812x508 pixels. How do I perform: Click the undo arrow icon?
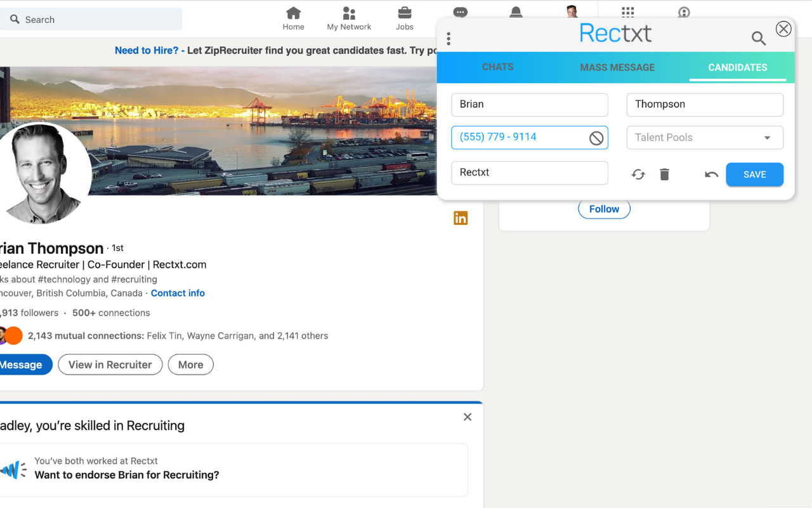click(x=712, y=175)
